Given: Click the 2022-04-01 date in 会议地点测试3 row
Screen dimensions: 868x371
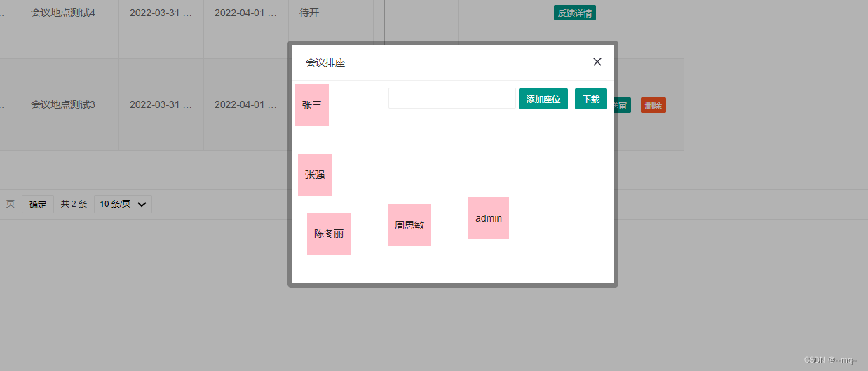Looking at the screenshot, I should pos(245,104).
